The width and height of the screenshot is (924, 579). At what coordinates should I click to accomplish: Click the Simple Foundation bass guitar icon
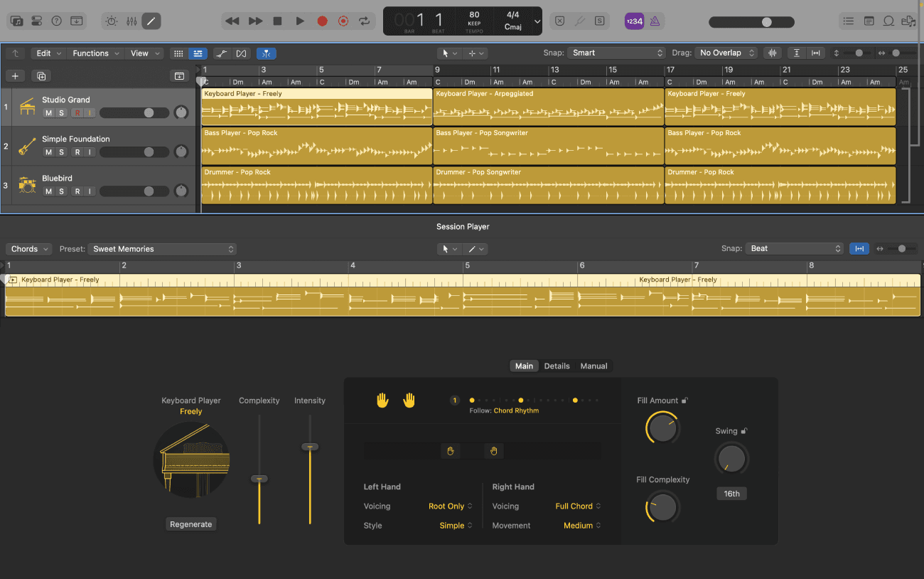[27, 147]
